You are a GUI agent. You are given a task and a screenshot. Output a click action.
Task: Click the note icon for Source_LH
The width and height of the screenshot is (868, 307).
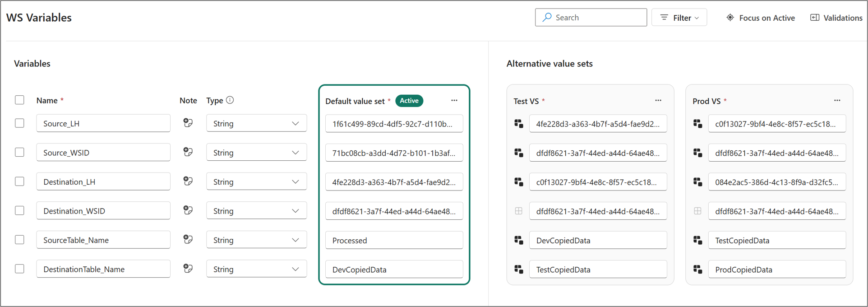click(x=188, y=123)
